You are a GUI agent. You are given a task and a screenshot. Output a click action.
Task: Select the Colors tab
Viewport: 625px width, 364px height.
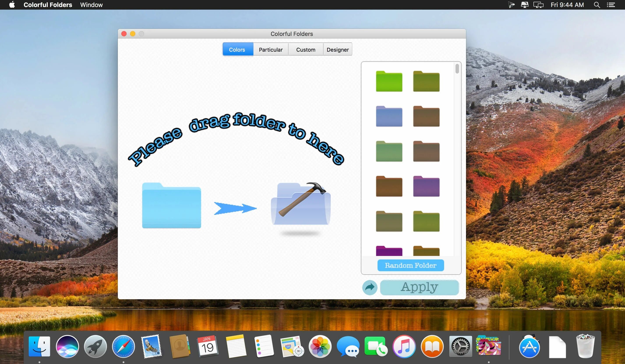[237, 50]
